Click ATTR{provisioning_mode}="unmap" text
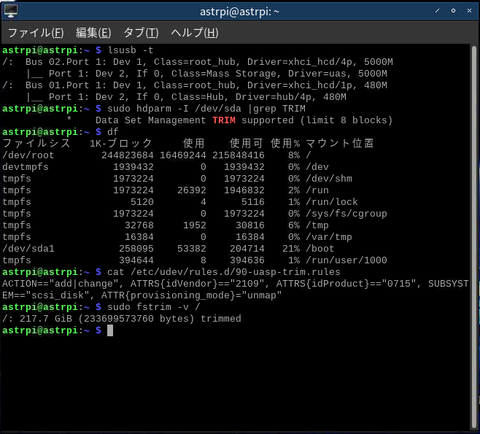This screenshot has height=434, width=480. (x=191, y=295)
